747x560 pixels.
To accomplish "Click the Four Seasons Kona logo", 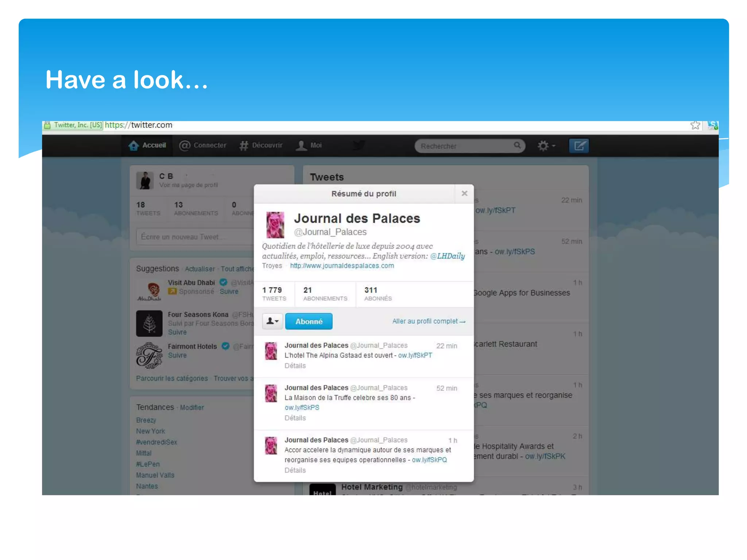I will point(149,323).
